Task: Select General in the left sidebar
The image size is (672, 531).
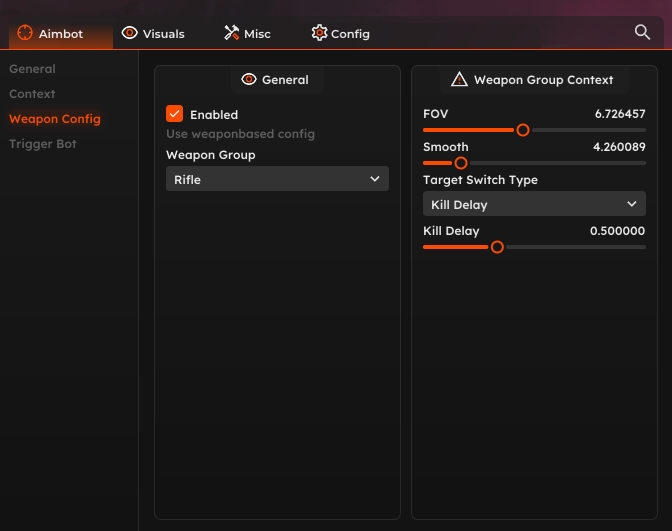Action: [32, 69]
